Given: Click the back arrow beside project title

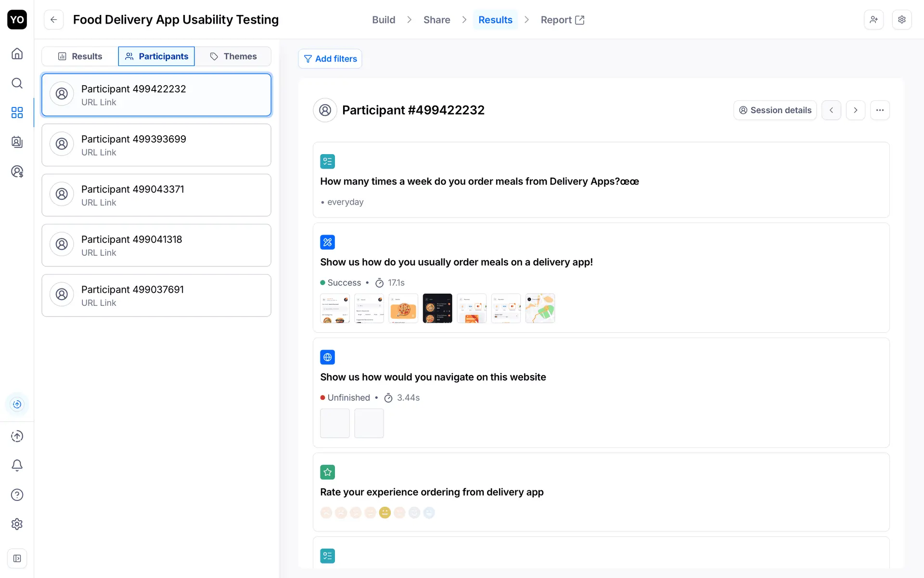Looking at the screenshot, I should pos(54,20).
